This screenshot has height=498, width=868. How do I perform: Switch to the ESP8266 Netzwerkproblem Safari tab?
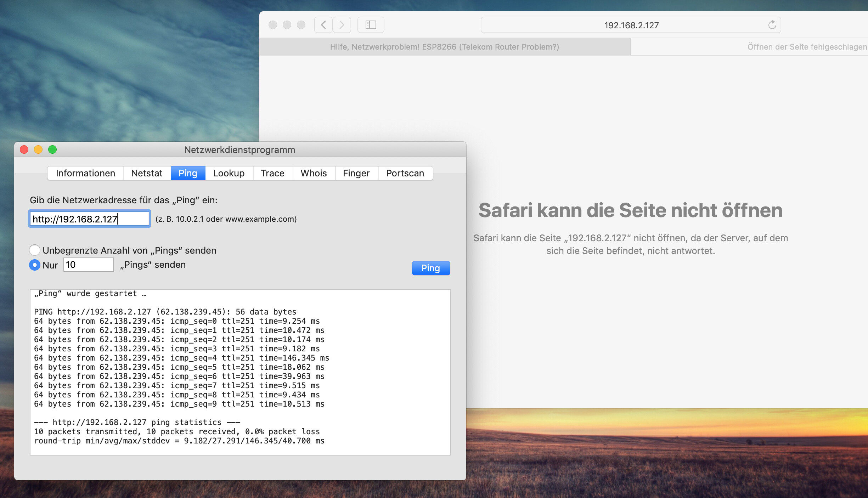click(445, 47)
